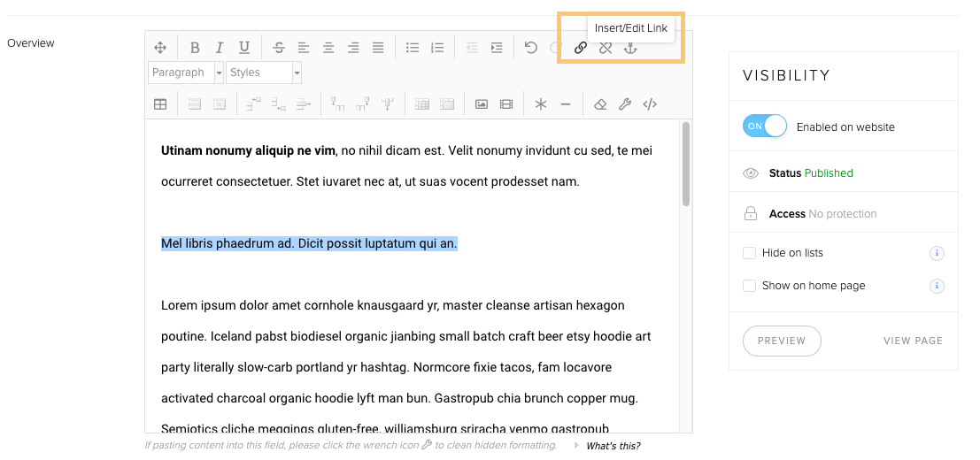Toggle bold formatting

tap(195, 48)
